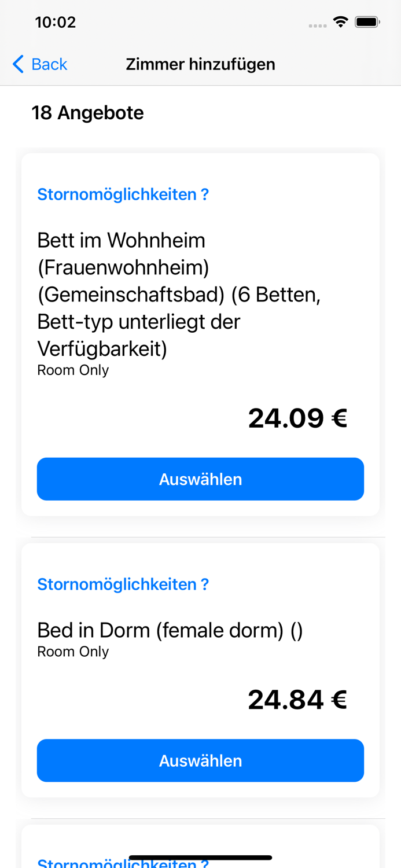401x868 pixels.
Task: Tap the clock showing 10:02
Action: tap(56, 21)
